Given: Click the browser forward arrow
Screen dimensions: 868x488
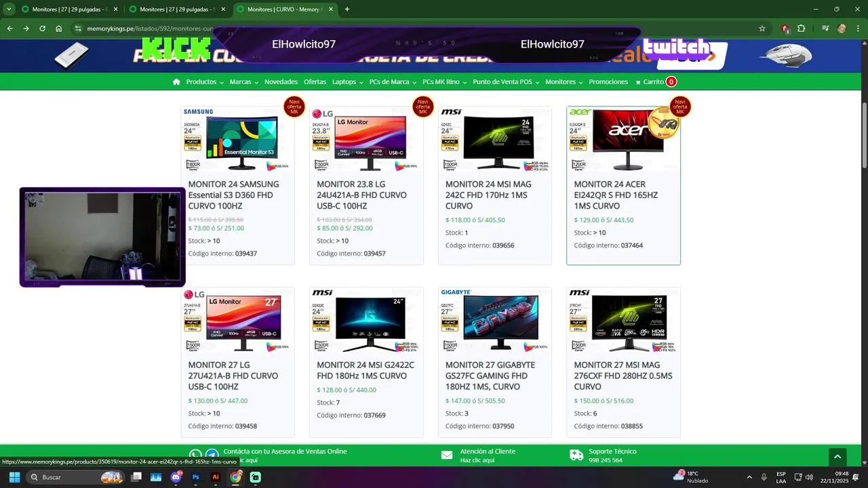Looking at the screenshot, I should tap(26, 28).
